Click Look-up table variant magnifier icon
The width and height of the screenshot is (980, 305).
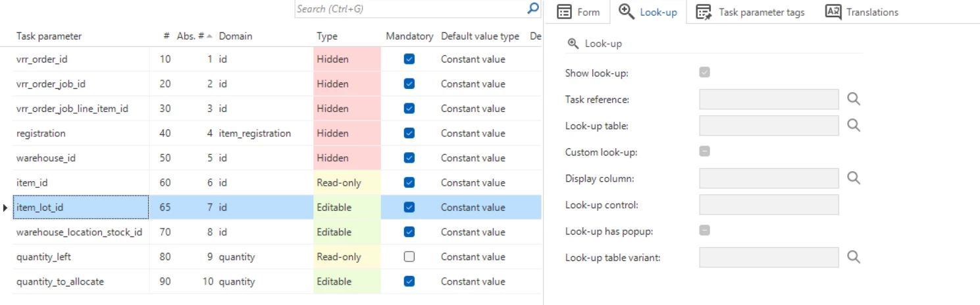tap(854, 257)
